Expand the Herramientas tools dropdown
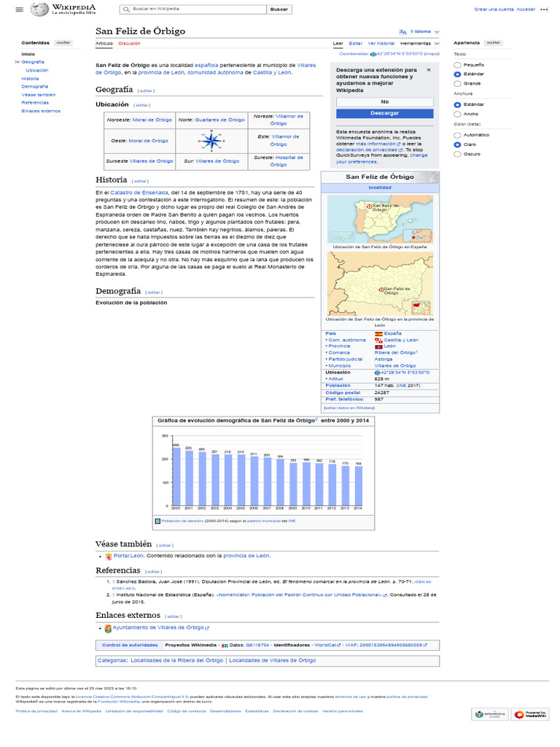 click(419, 44)
